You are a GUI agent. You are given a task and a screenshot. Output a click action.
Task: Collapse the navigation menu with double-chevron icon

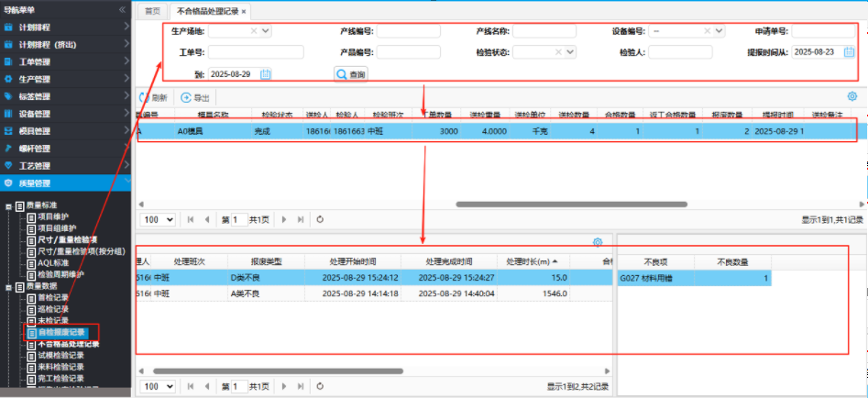[122, 9]
